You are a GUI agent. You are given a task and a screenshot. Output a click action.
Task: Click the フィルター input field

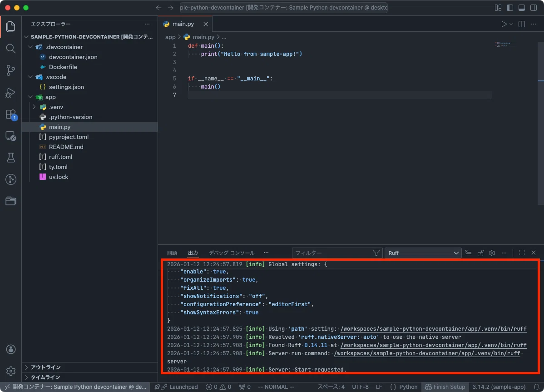tap(332, 253)
